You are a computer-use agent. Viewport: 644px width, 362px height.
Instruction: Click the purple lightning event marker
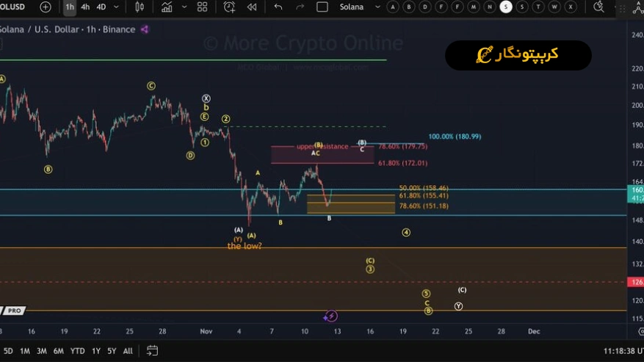tap(331, 316)
